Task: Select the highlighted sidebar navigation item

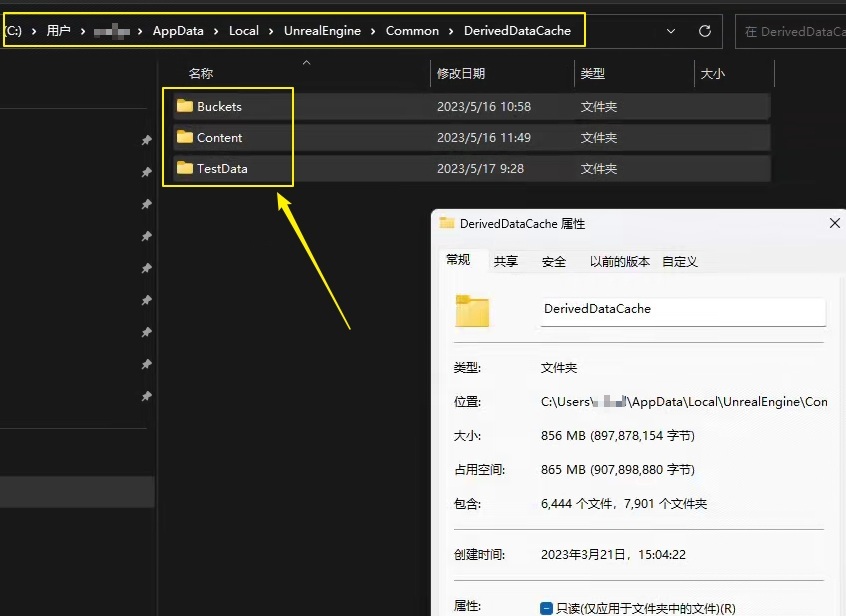Action: tap(77, 491)
